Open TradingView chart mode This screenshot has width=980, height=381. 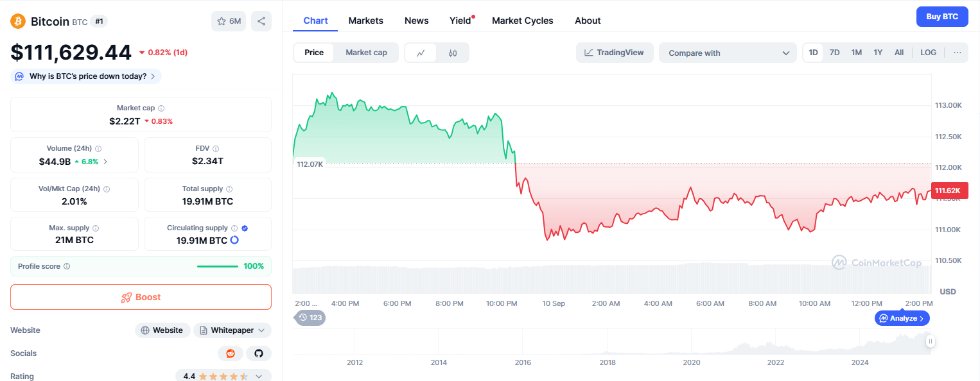(615, 53)
